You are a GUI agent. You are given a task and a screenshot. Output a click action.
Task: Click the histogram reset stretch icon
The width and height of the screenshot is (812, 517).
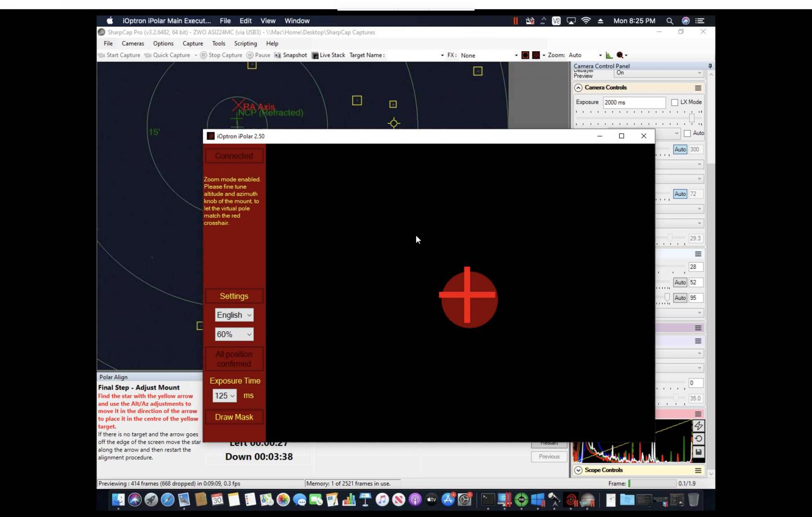pyautogui.click(x=698, y=438)
